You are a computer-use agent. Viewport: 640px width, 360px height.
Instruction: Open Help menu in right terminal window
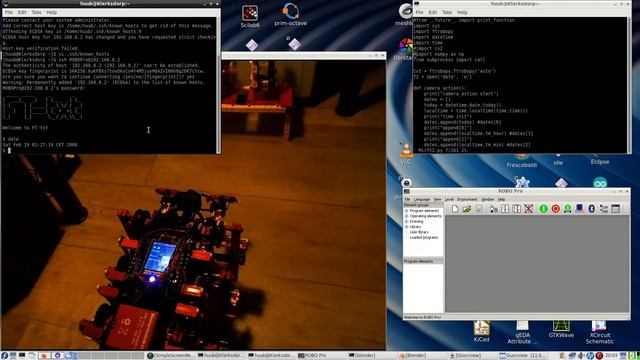(462, 12)
